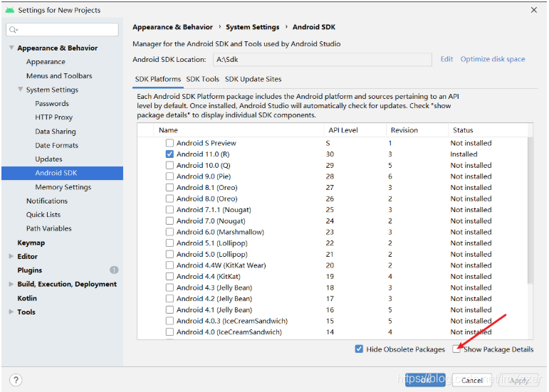Click the Cancel button
Screen dimensions: 549x392
click(x=472, y=380)
